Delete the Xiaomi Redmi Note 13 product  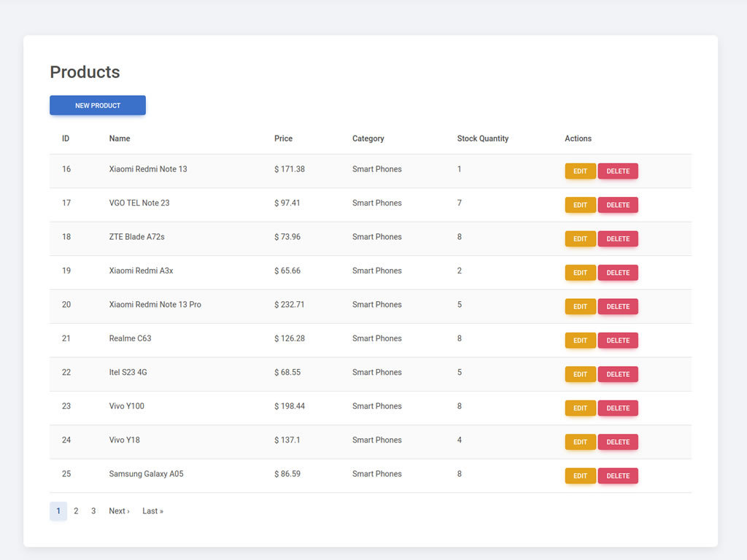618,171
